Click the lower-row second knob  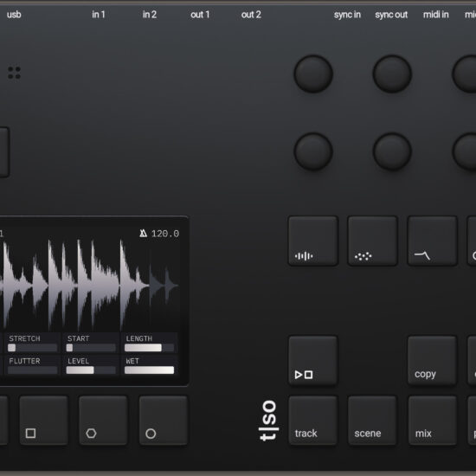pos(392,151)
